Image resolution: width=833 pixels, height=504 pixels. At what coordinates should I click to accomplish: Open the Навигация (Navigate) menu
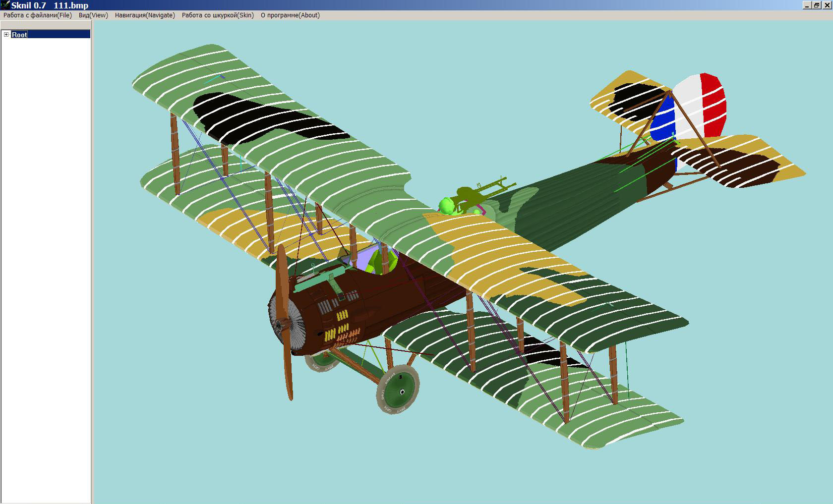pyautogui.click(x=145, y=15)
